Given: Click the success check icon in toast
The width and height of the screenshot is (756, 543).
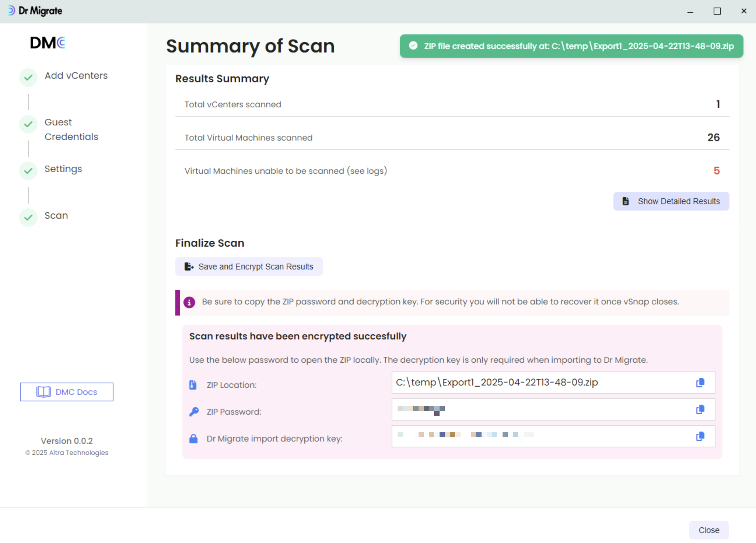Looking at the screenshot, I should [413, 46].
